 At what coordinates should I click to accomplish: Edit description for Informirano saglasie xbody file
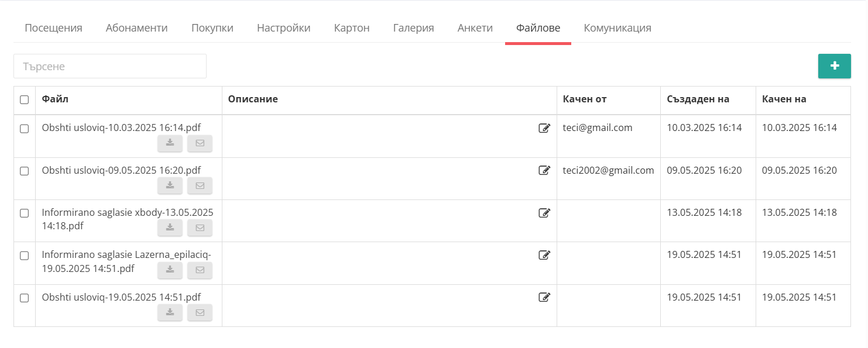(x=544, y=213)
